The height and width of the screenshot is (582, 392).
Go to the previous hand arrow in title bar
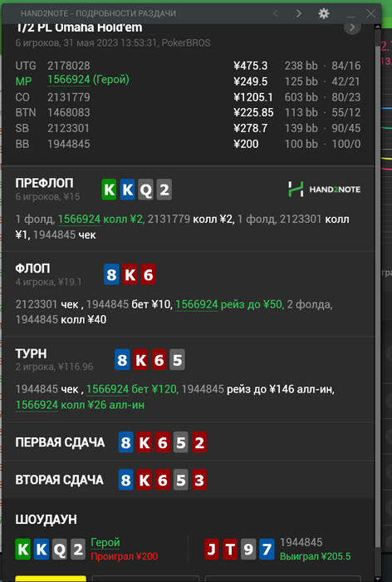pyautogui.click(x=276, y=14)
